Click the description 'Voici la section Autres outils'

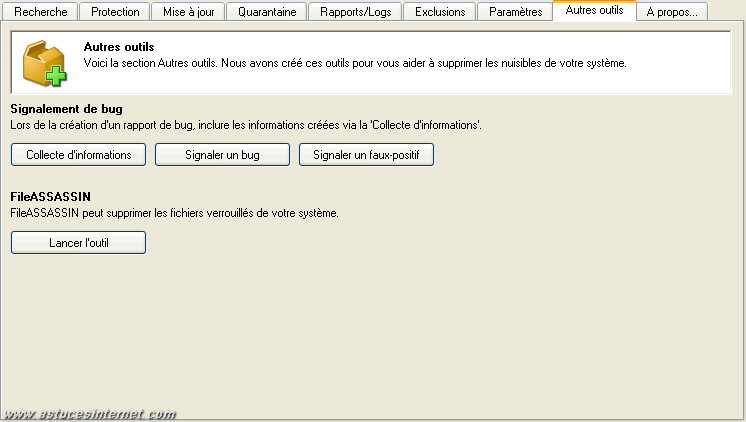tap(355, 63)
